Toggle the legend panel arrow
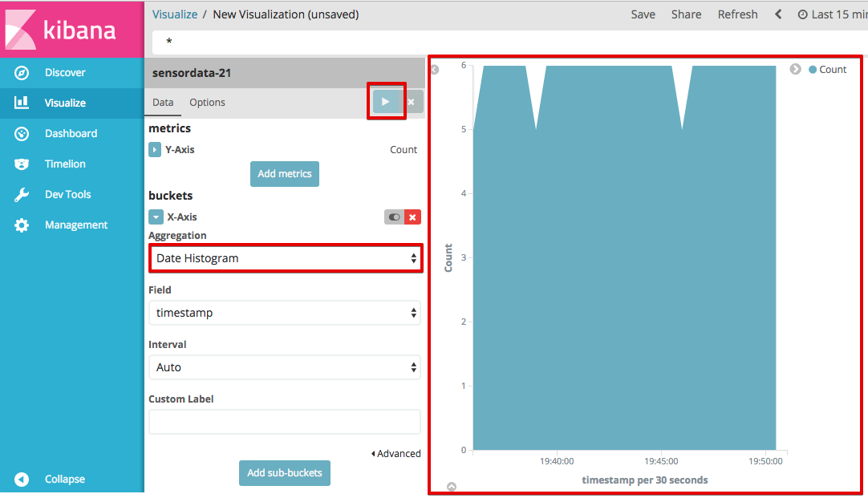This screenshot has height=498, width=868. coord(796,69)
